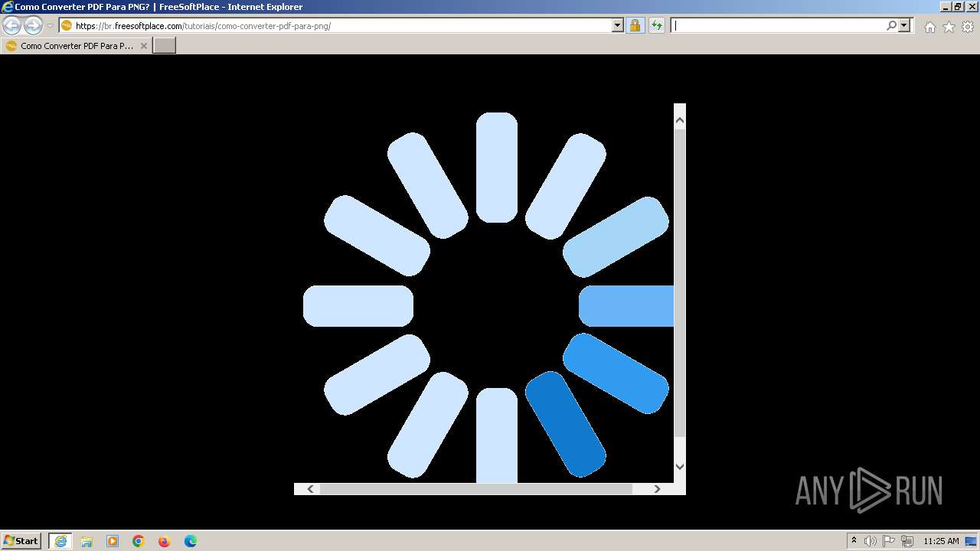Open the Tools gear icon
Screen dimensions: 980x551
point(968,27)
